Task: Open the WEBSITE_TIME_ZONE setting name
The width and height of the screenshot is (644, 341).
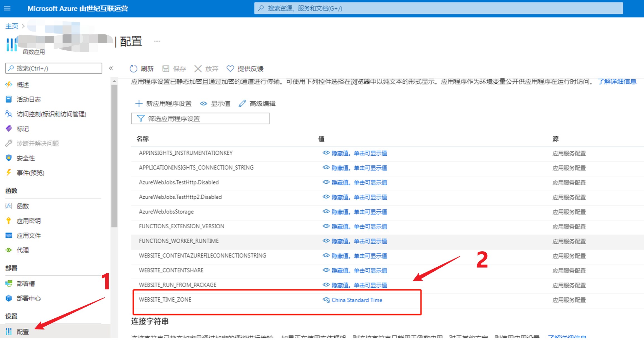Action: point(165,300)
